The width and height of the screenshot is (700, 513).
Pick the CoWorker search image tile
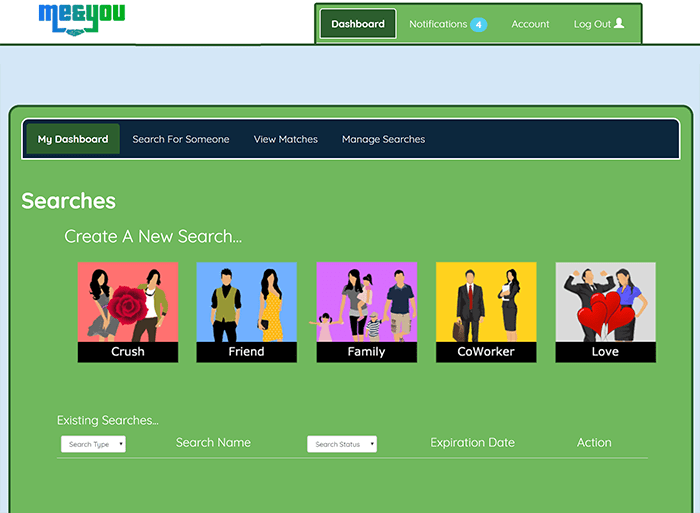point(485,302)
